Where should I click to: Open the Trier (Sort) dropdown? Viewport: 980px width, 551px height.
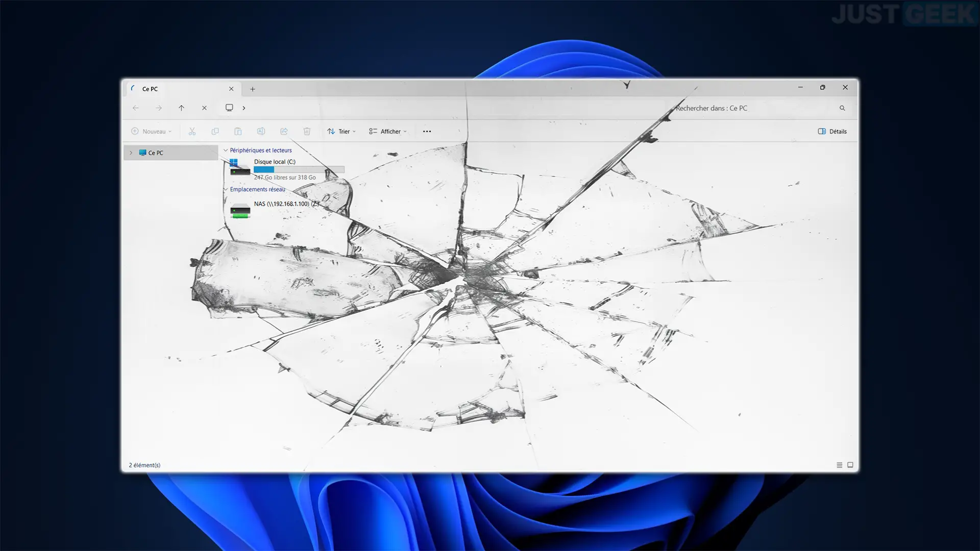[x=342, y=131]
